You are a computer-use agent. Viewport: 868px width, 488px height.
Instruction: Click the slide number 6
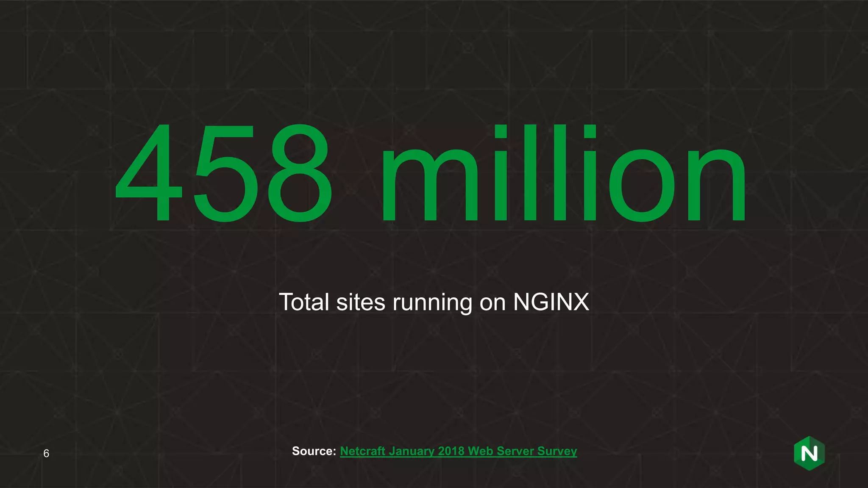46,454
